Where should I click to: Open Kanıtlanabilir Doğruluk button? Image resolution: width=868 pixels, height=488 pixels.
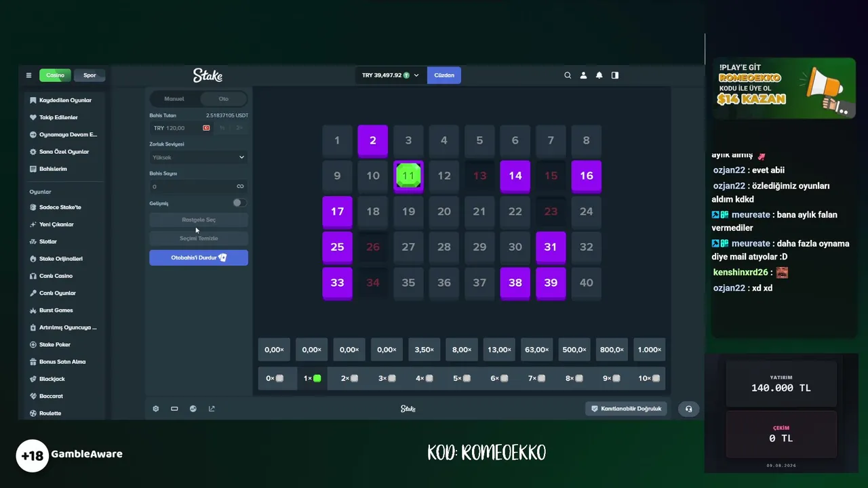coord(627,409)
